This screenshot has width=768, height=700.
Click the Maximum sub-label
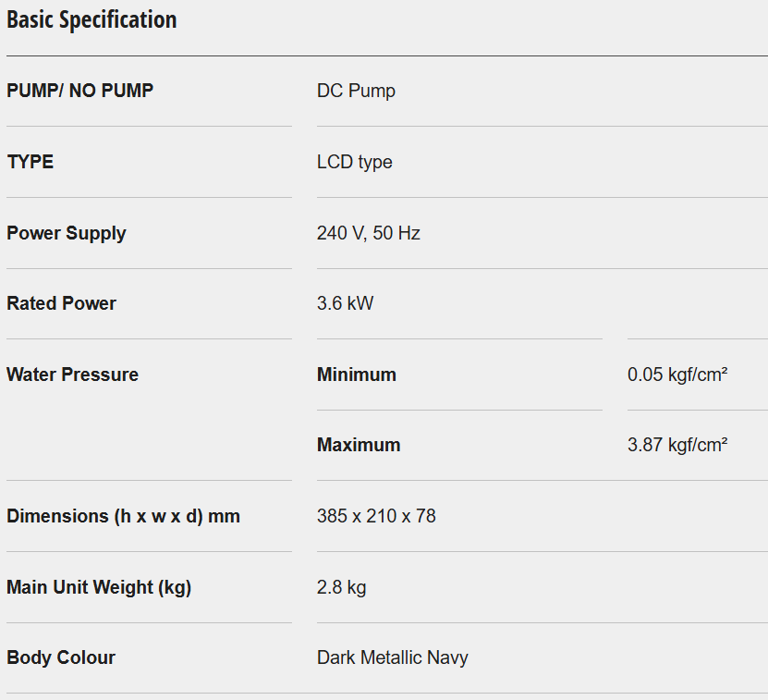359,445
